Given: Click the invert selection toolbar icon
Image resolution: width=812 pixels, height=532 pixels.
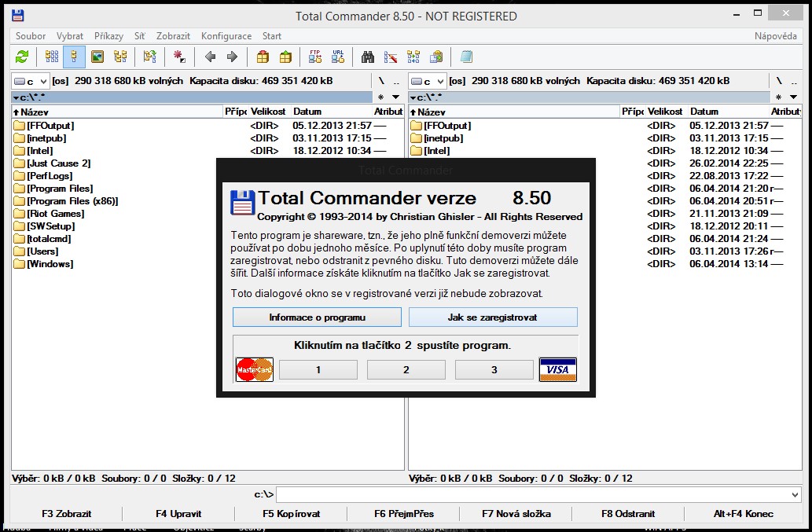Looking at the screenshot, I should (149, 57).
